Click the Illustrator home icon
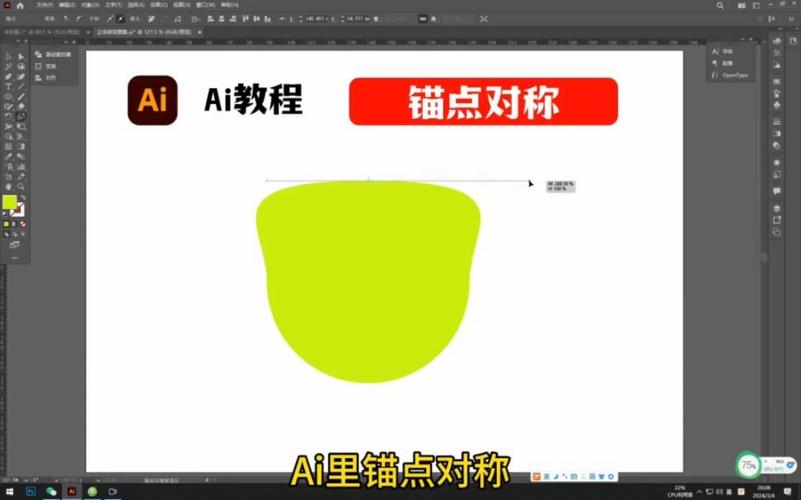 [20, 6]
